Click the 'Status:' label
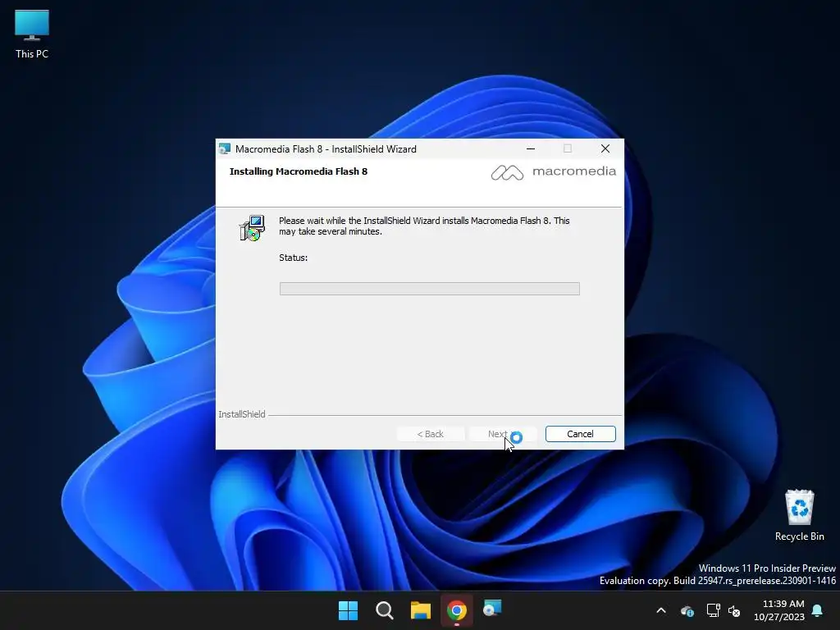This screenshot has height=630, width=840. point(293,258)
